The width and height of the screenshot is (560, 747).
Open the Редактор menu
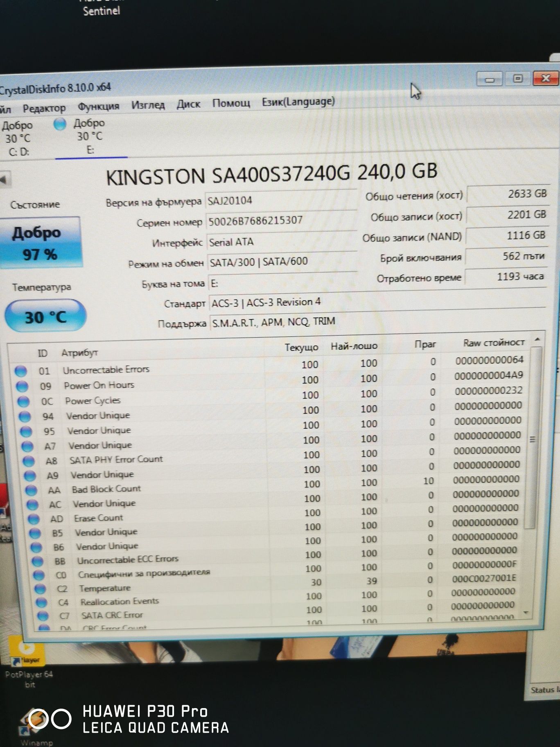(44, 109)
